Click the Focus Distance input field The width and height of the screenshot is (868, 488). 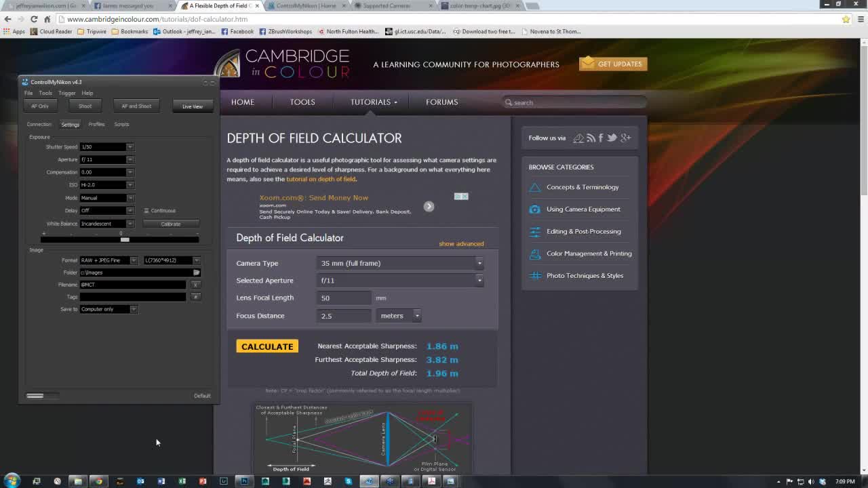point(344,316)
